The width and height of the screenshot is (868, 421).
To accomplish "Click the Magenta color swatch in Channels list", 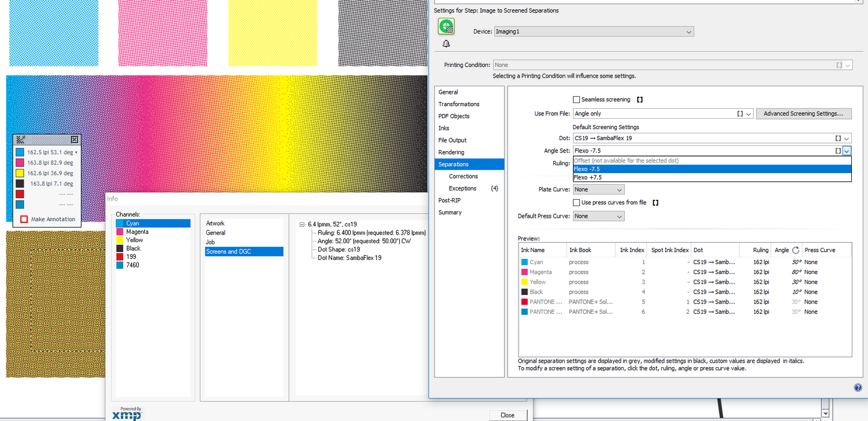I will coord(120,232).
